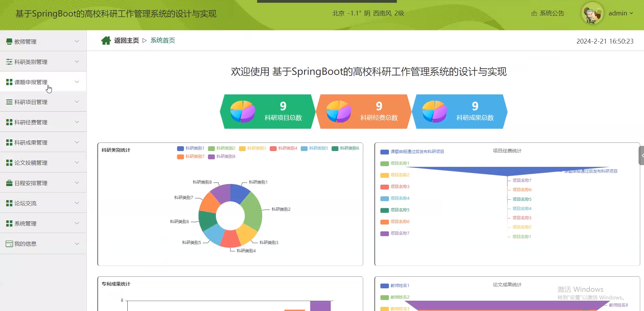Click the 科研经费管理 grid icon

pyautogui.click(x=9, y=122)
